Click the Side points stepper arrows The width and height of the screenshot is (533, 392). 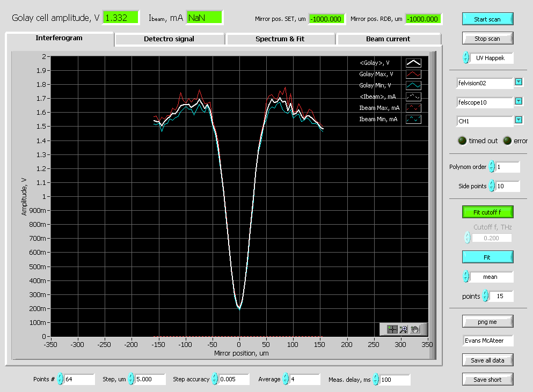pos(492,186)
